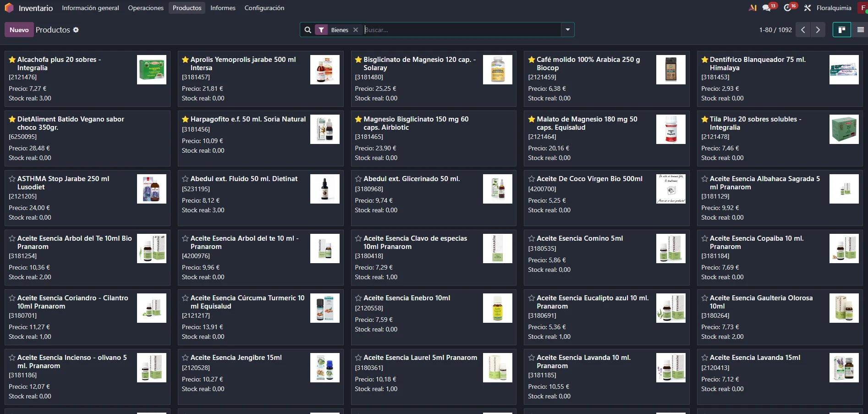Open Aceite Esencia Laurel 5ml Pranarom

[434, 377]
